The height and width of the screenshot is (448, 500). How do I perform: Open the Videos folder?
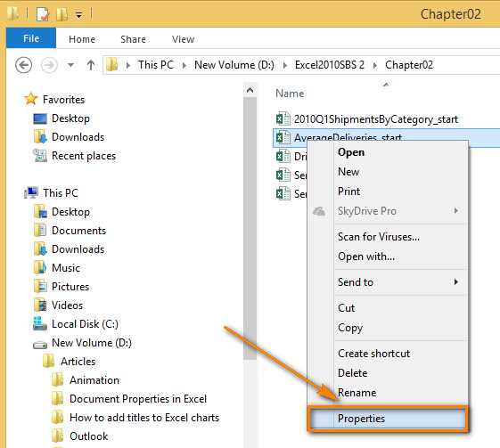click(67, 305)
